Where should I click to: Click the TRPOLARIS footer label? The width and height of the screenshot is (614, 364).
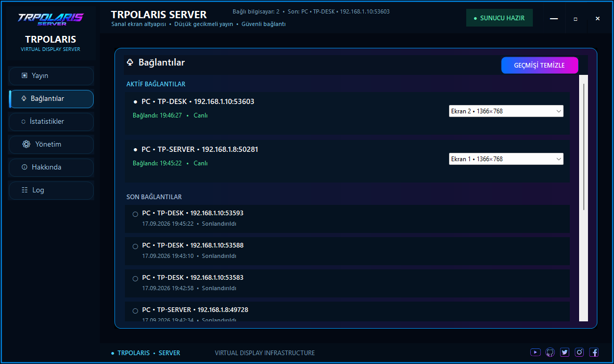coord(134,353)
